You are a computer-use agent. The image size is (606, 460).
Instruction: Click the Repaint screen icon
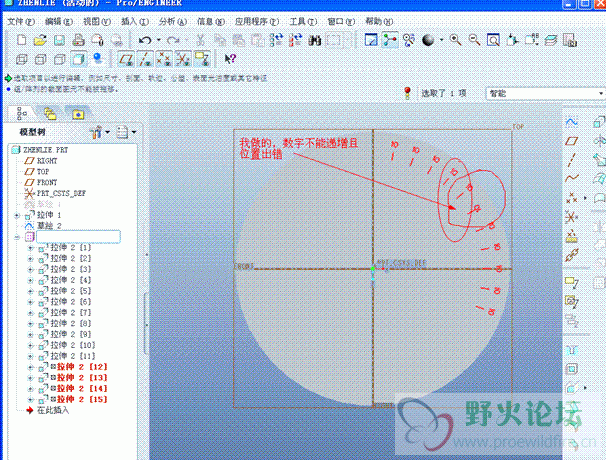click(371, 40)
